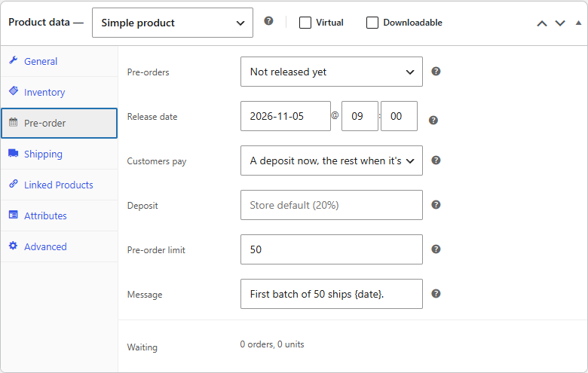The width and height of the screenshot is (588, 373).
Task: Click the 'Message' field label
Action: pyautogui.click(x=145, y=295)
